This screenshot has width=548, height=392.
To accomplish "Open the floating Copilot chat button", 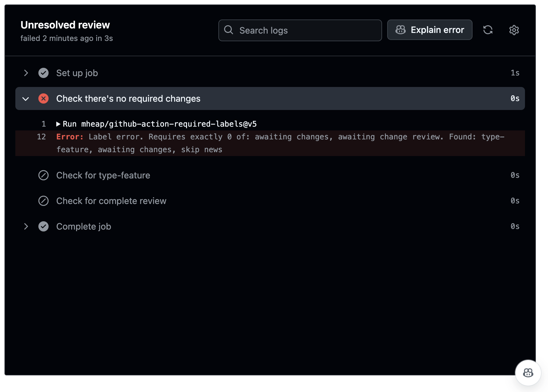I will point(528,373).
